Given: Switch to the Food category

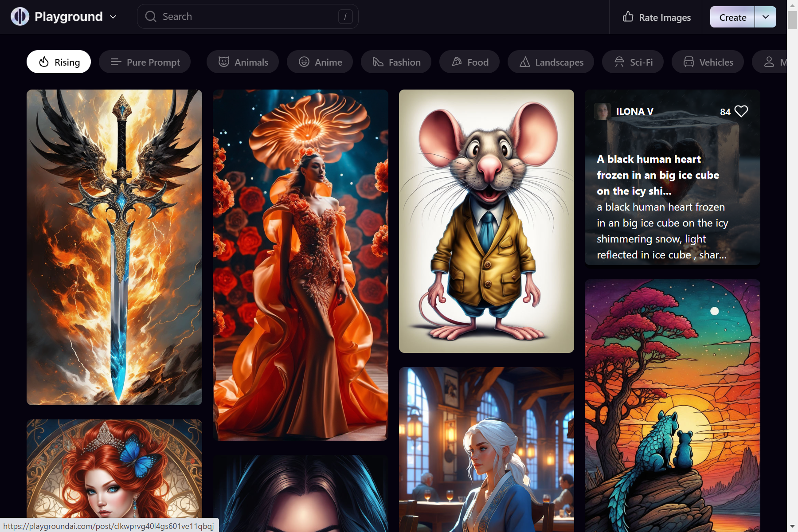Looking at the screenshot, I should point(469,62).
